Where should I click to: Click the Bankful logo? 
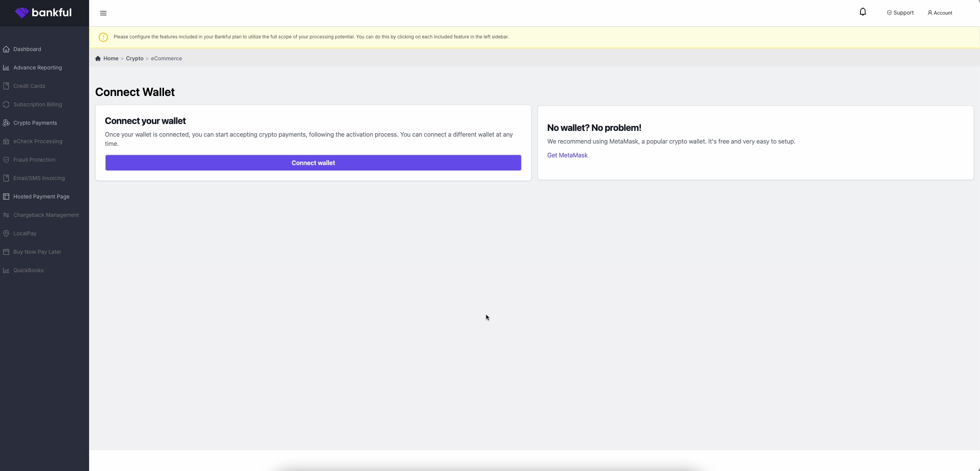[x=43, y=13]
